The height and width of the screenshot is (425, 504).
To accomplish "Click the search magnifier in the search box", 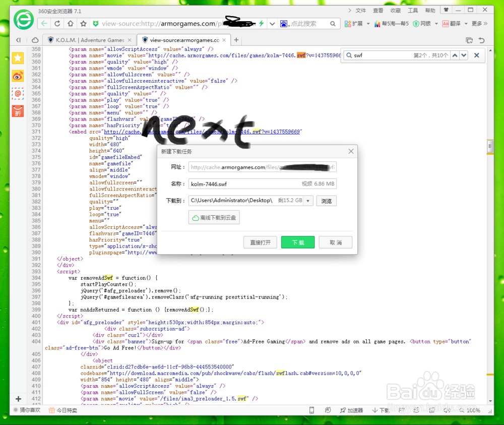I will (x=333, y=24).
